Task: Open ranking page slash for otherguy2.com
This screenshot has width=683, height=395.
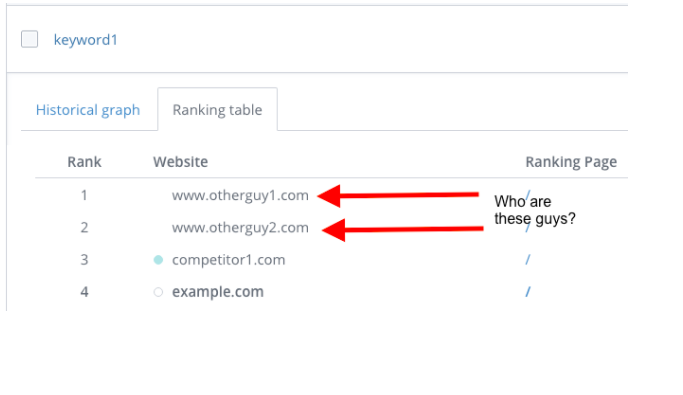Action: tap(527, 228)
